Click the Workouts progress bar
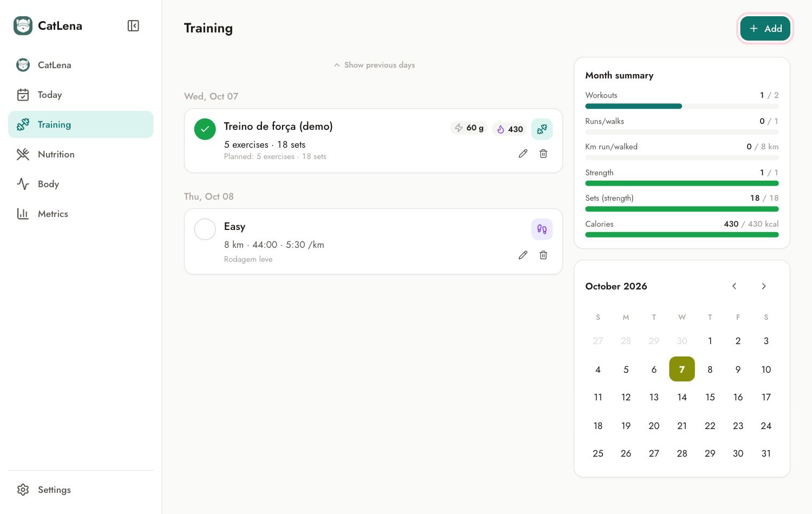Viewport: 812px width, 514px height. point(682,106)
